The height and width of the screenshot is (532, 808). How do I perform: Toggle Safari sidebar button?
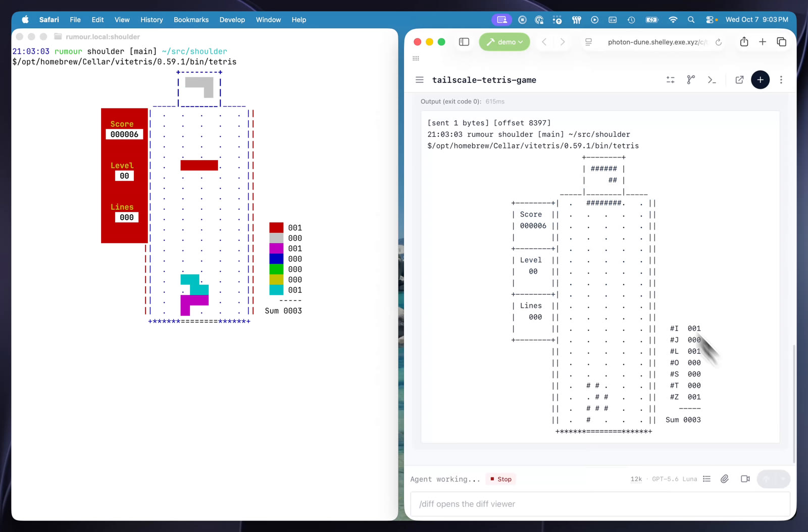(464, 42)
